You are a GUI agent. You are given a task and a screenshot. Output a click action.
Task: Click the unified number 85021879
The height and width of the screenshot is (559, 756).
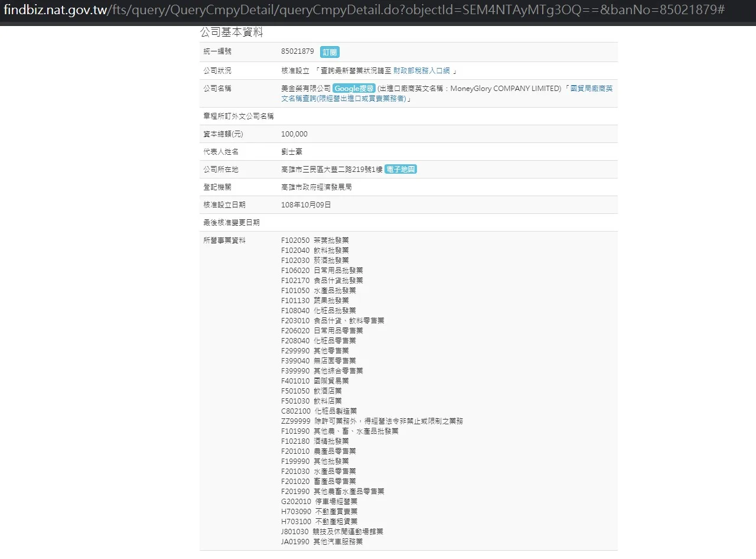point(298,51)
